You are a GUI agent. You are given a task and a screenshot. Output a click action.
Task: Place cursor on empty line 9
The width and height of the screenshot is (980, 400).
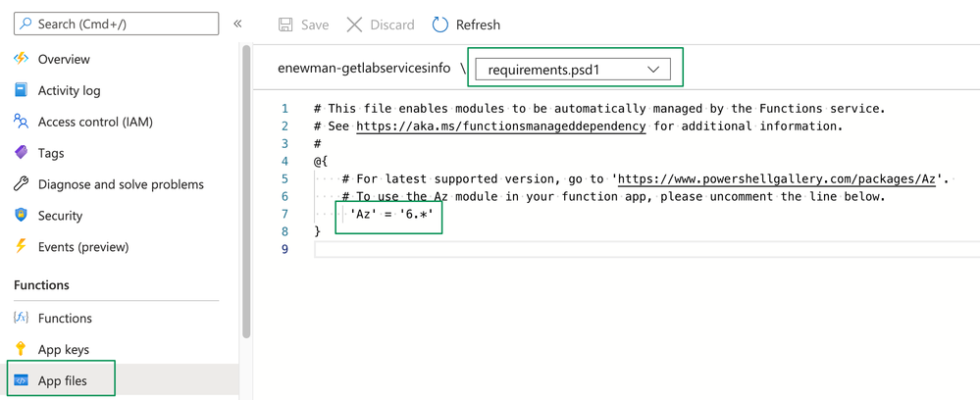[646, 249]
